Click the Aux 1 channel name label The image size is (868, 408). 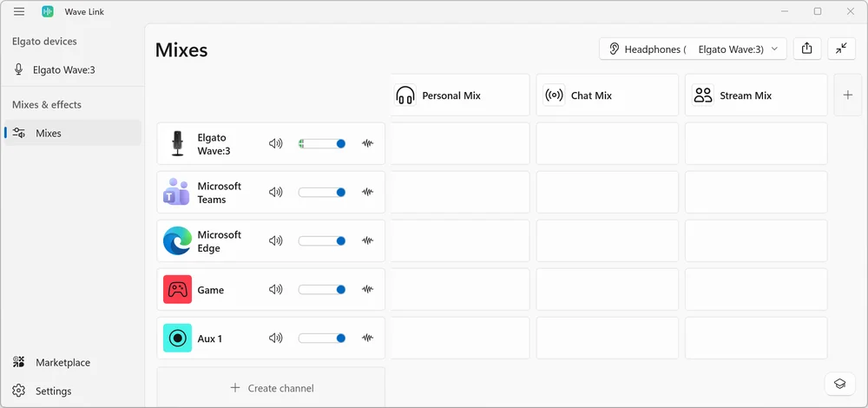pyautogui.click(x=210, y=339)
